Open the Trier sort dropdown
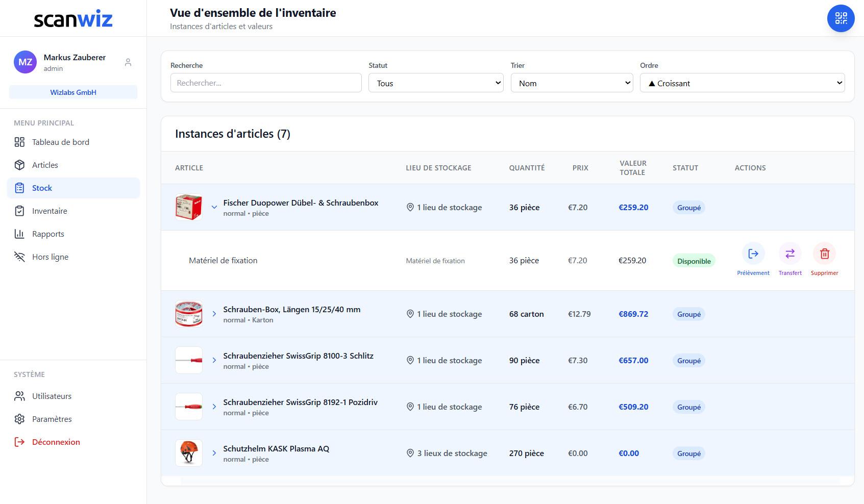The image size is (864, 504). click(572, 83)
